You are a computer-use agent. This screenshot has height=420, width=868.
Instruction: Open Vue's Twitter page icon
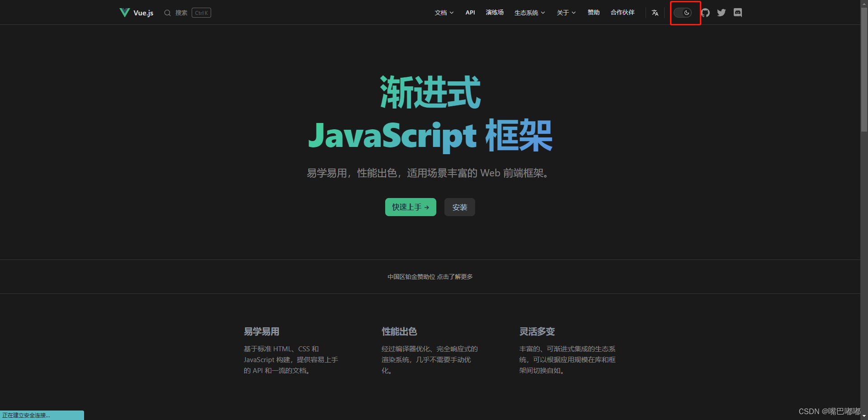pos(721,13)
